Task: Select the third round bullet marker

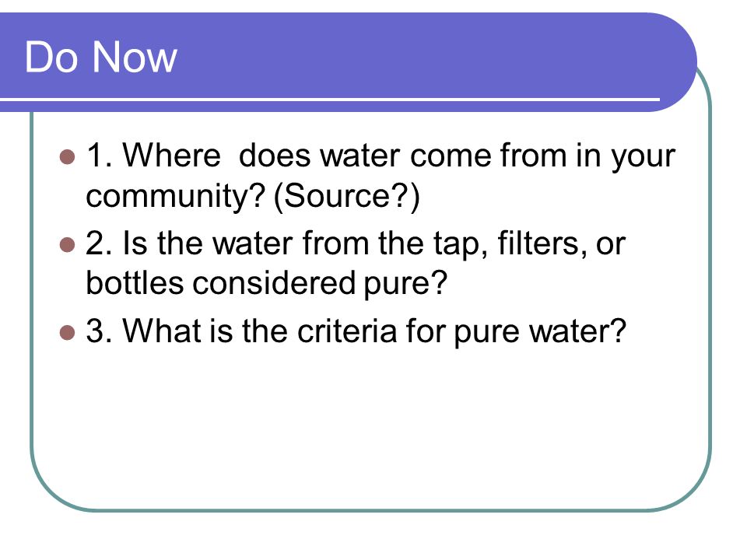Action: (x=68, y=332)
